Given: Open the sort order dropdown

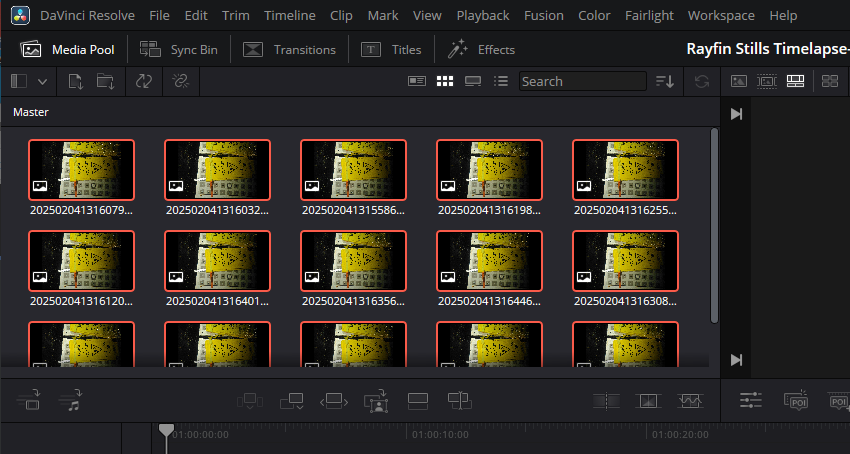Looking at the screenshot, I should tap(665, 81).
